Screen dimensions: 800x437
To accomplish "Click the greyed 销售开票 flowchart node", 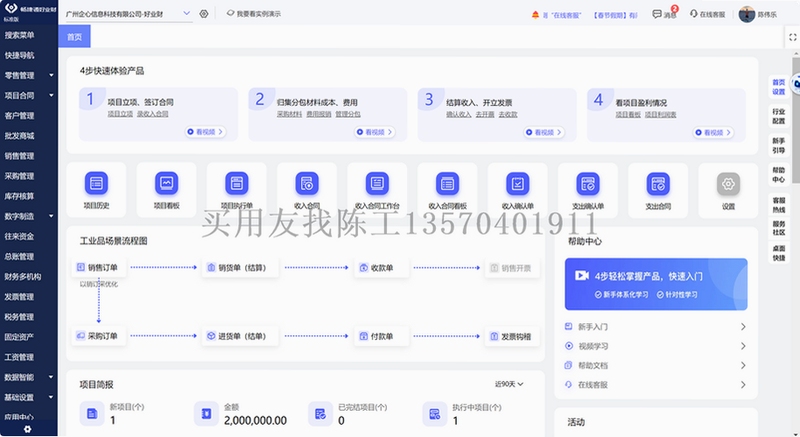I will (512, 268).
